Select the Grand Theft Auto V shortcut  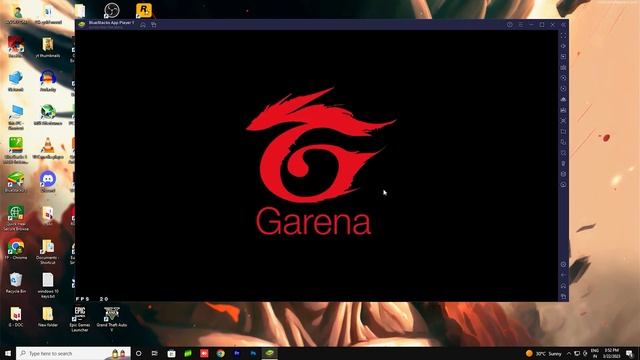click(111, 319)
